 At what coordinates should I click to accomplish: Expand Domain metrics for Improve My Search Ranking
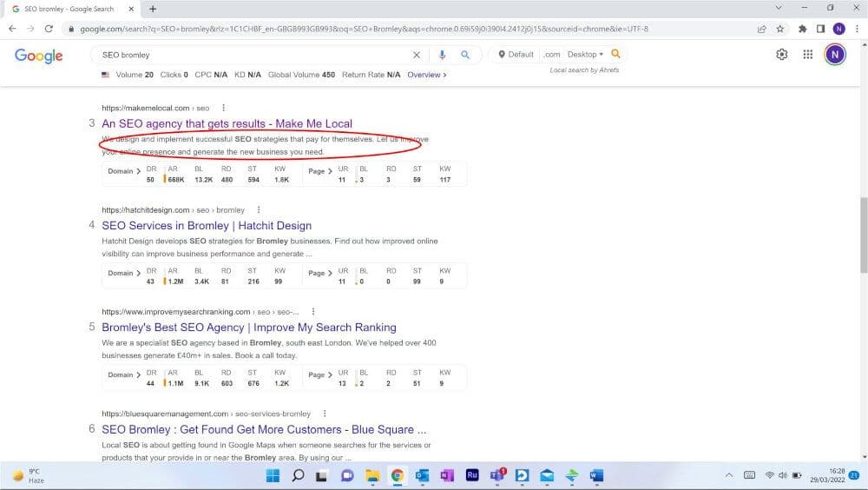(x=124, y=375)
